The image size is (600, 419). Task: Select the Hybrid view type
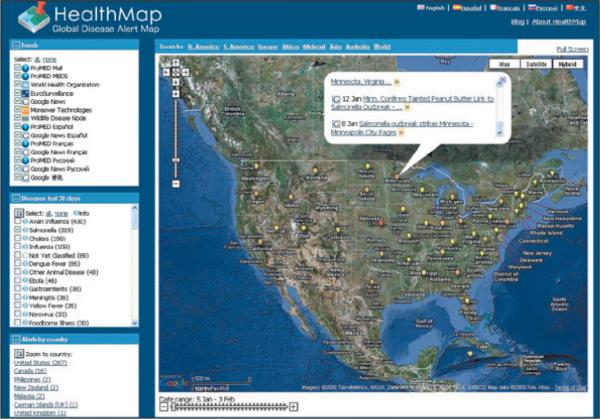(x=567, y=64)
